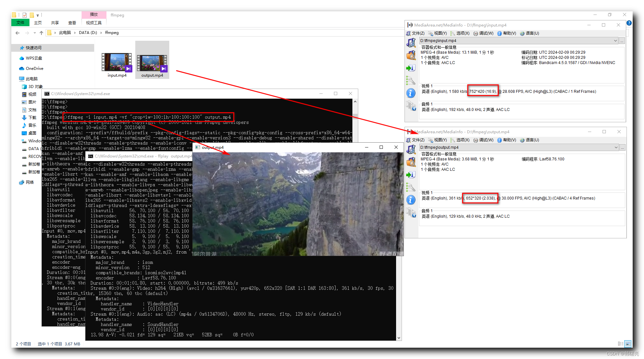
Task: Click the up navigation arrow in Explorer
Action: [x=41, y=33]
